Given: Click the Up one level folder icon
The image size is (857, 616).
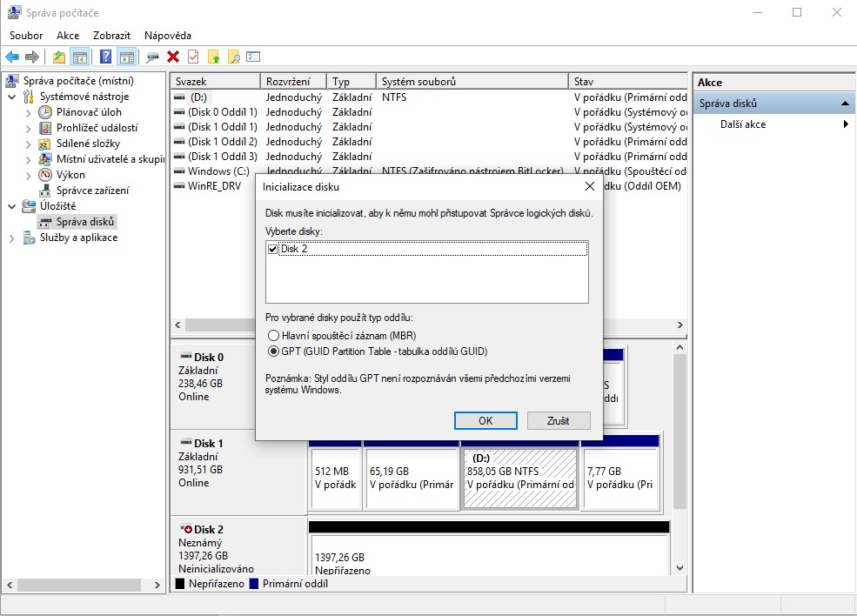Looking at the screenshot, I should click(x=59, y=57).
